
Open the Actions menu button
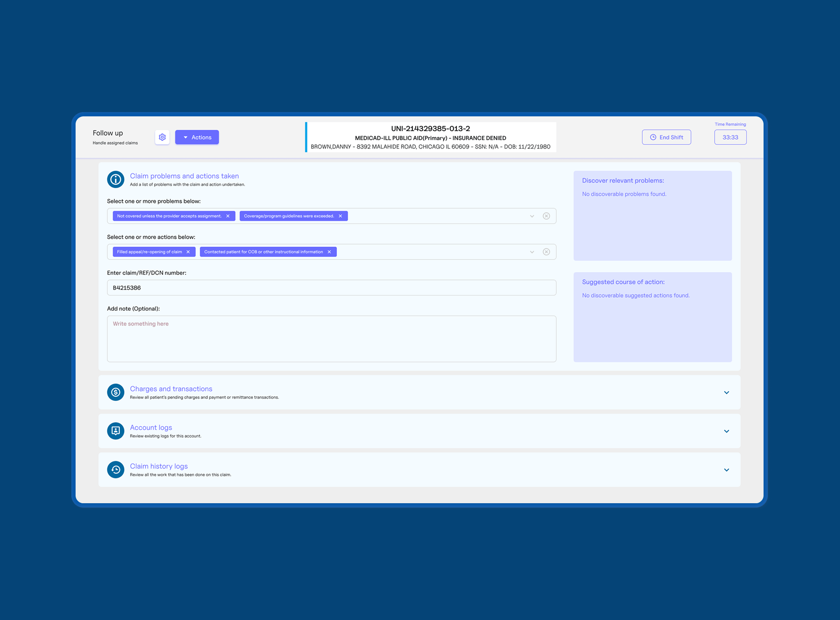point(197,137)
